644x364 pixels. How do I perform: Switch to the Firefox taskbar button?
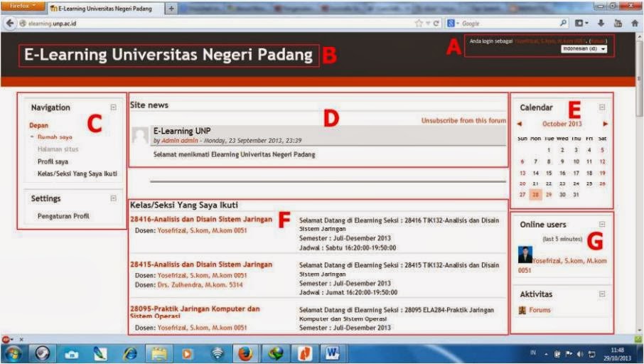coord(245,353)
